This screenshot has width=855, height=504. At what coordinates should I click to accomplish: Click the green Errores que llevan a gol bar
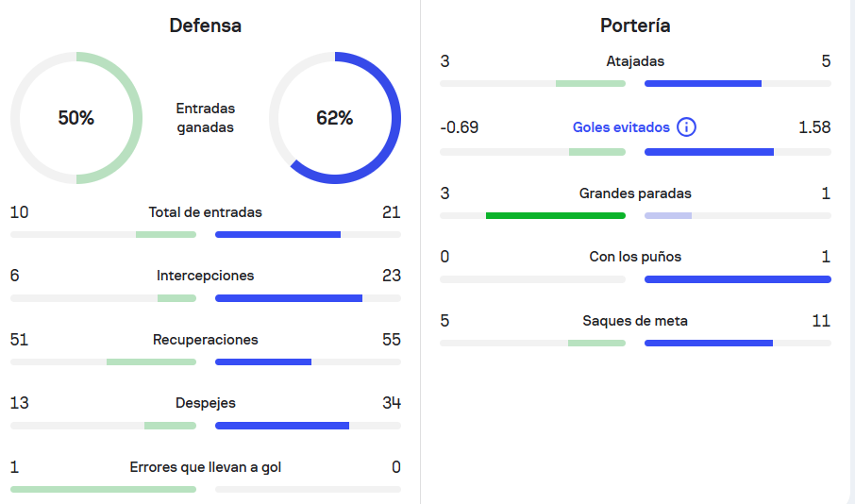103,489
